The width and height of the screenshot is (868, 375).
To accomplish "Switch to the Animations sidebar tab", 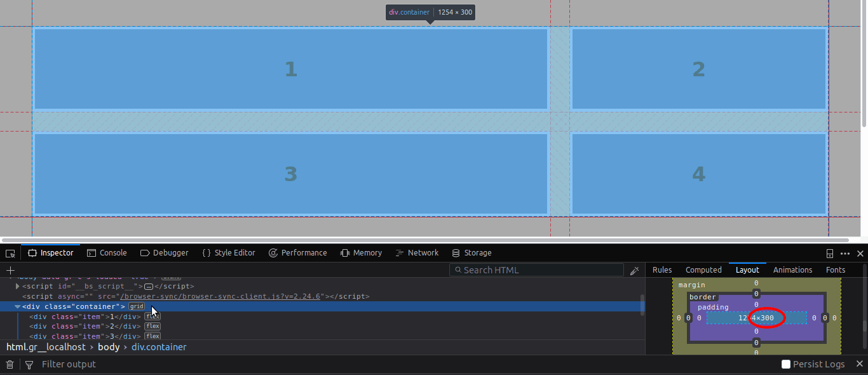I will pos(792,270).
